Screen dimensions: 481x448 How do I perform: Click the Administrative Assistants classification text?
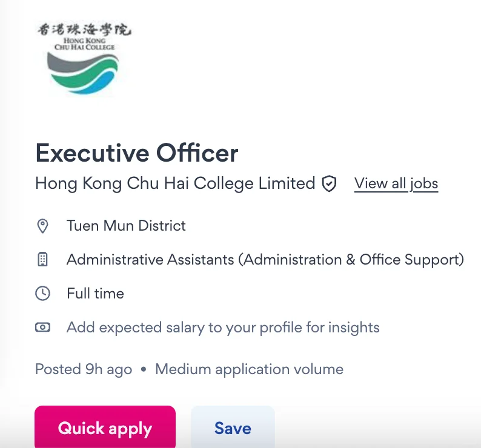(150, 260)
